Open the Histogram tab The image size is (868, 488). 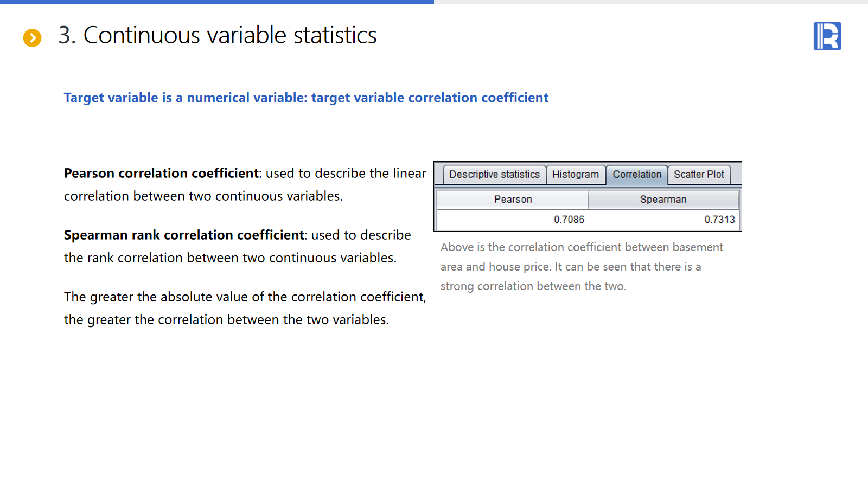pyautogui.click(x=575, y=175)
